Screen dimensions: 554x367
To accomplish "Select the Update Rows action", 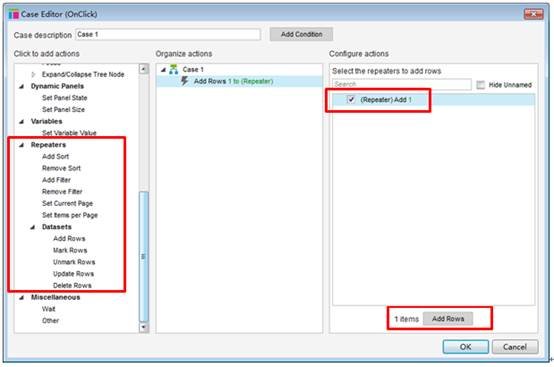I will [73, 274].
